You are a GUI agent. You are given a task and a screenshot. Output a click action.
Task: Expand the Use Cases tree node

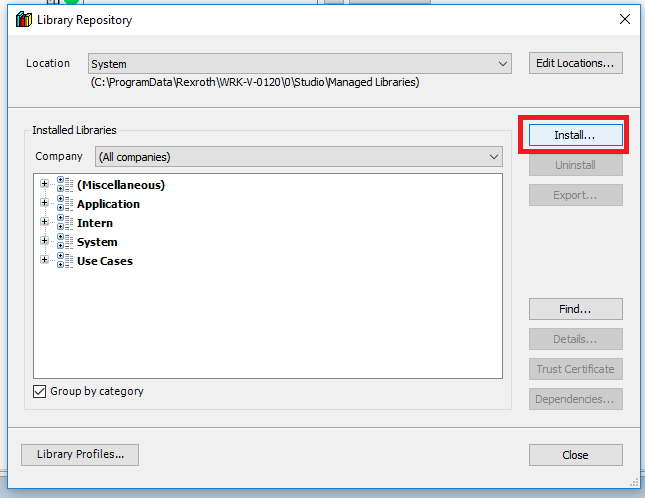point(44,261)
